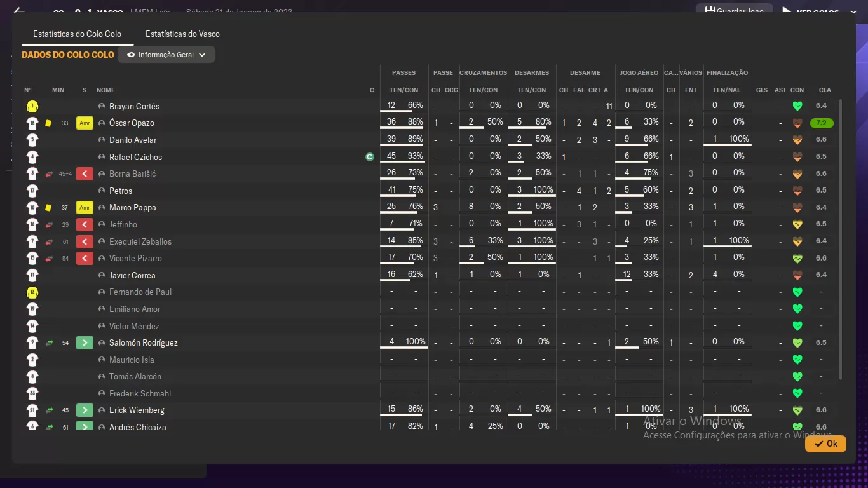Click Javier Correa condition heart icon

797,275
